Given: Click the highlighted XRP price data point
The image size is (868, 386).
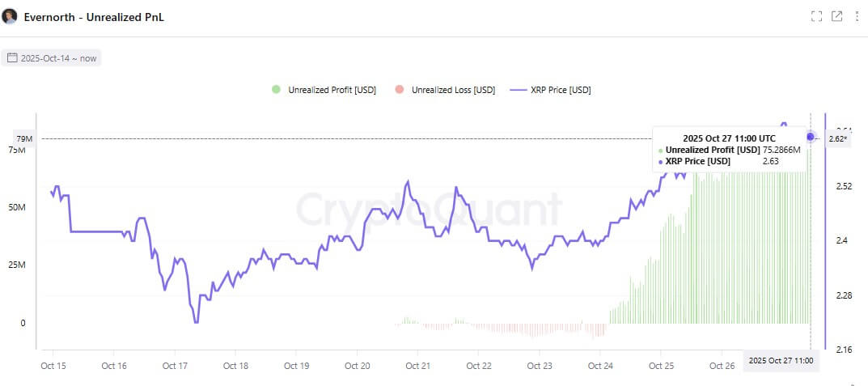Looking at the screenshot, I should pos(811,137).
